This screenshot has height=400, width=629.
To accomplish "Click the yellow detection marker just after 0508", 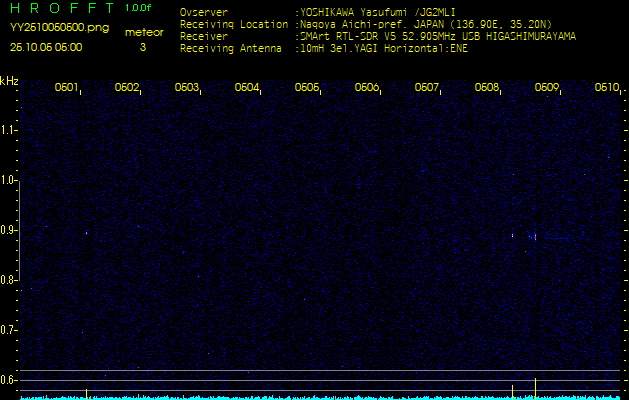I will tap(512, 392).
